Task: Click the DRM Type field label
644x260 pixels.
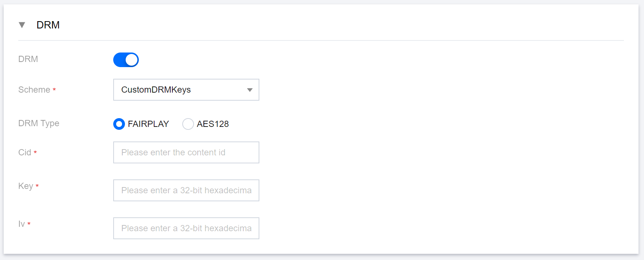Action: coord(39,123)
